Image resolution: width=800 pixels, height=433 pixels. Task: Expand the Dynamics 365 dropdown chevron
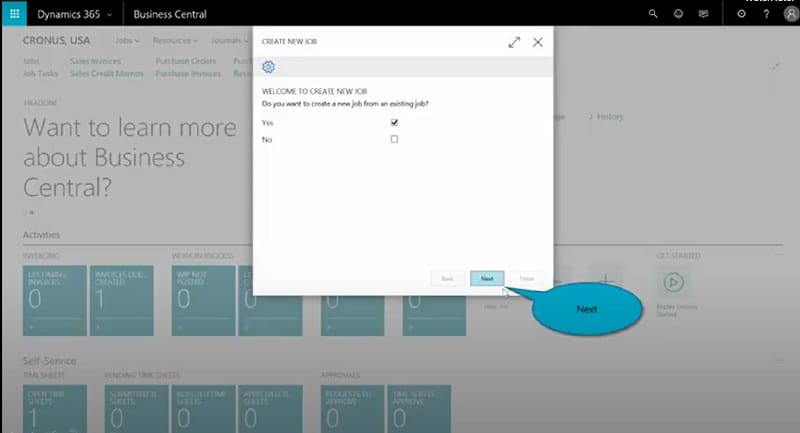tap(109, 15)
